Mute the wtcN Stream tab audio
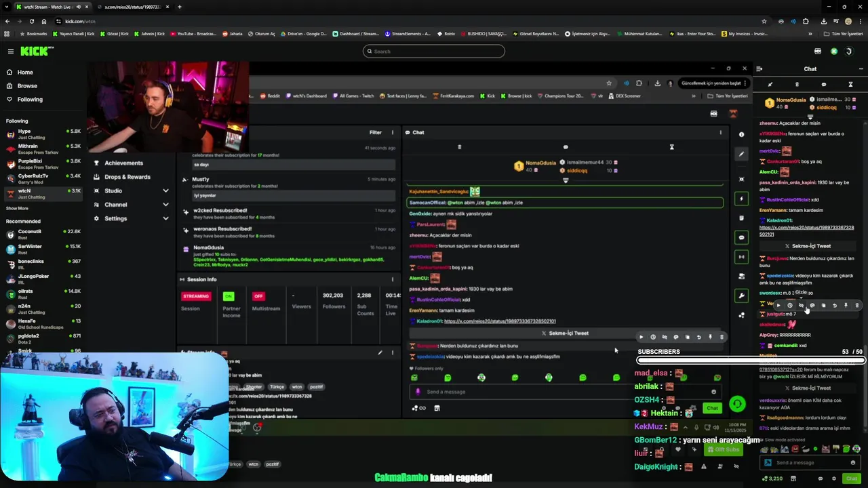Image resolution: width=868 pixels, height=488 pixels. (x=79, y=7)
